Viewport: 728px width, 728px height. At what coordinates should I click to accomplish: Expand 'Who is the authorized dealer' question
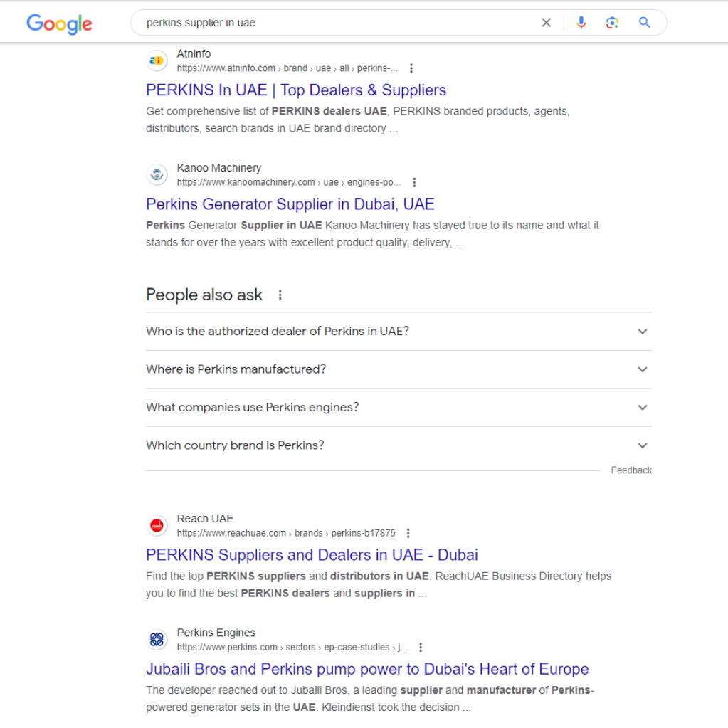(x=642, y=332)
